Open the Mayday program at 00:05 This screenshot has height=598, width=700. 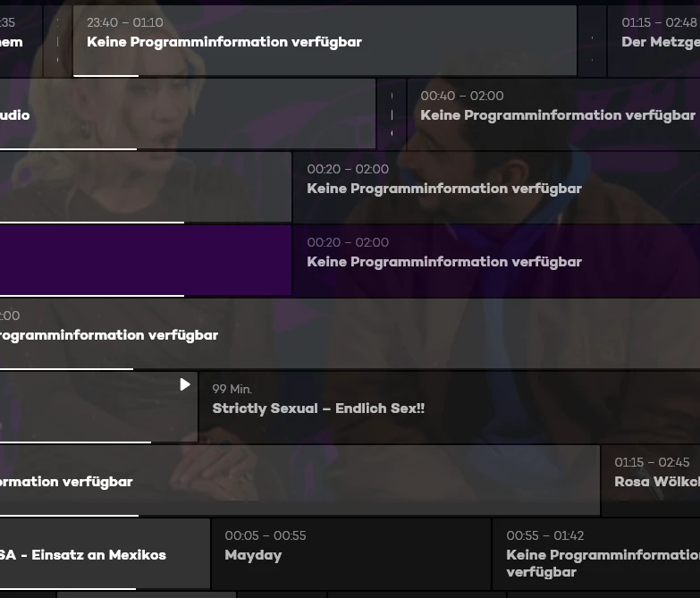350,553
